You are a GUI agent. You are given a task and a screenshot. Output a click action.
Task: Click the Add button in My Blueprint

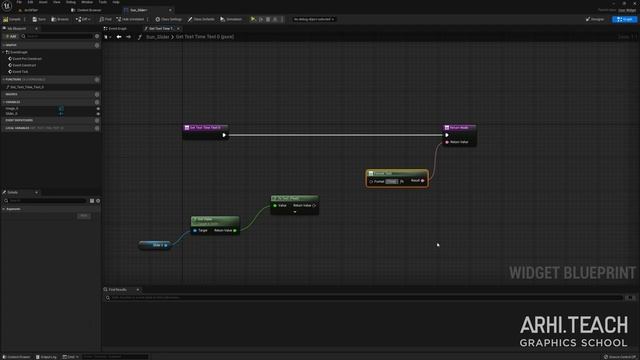coord(11,36)
